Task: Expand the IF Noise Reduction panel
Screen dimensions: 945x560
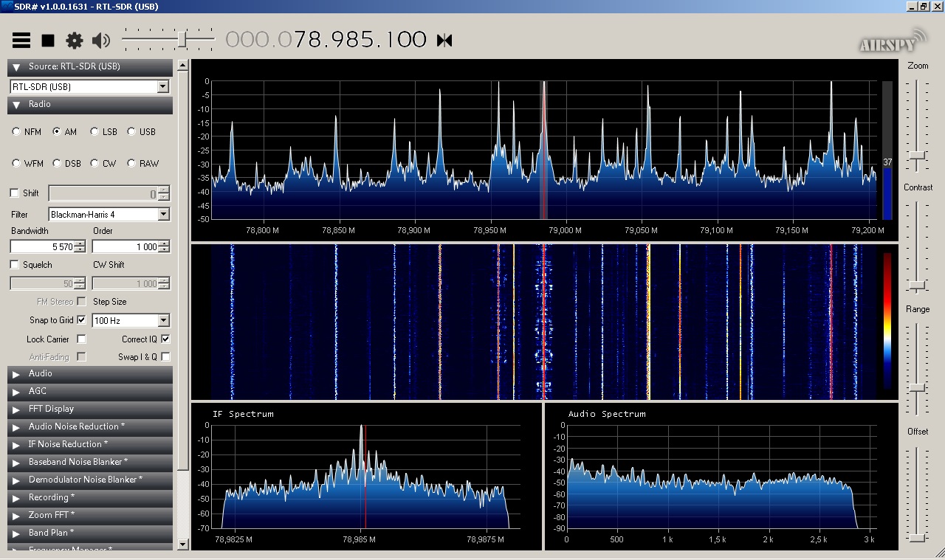Action: (90, 445)
